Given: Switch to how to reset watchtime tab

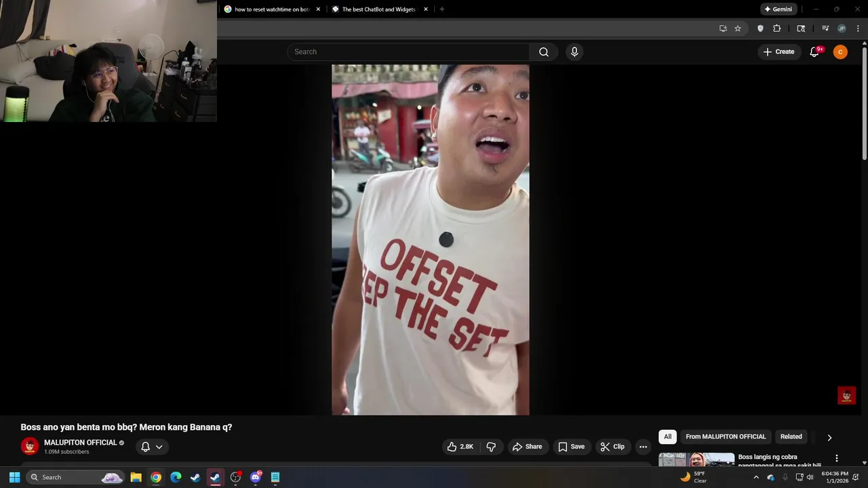Looking at the screenshot, I should pyautogui.click(x=271, y=9).
